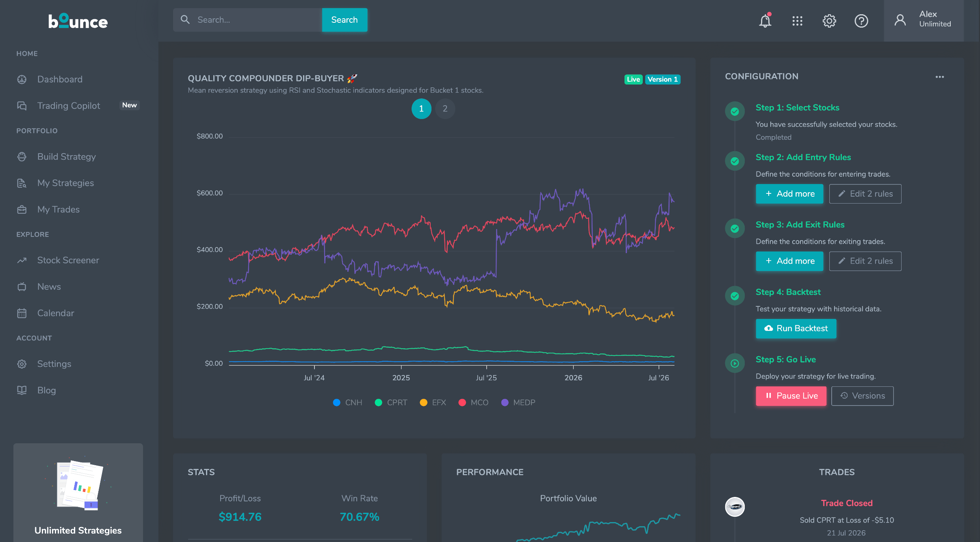Click the Step 1: Select Stocks heading
980x542 pixels.
797,108
